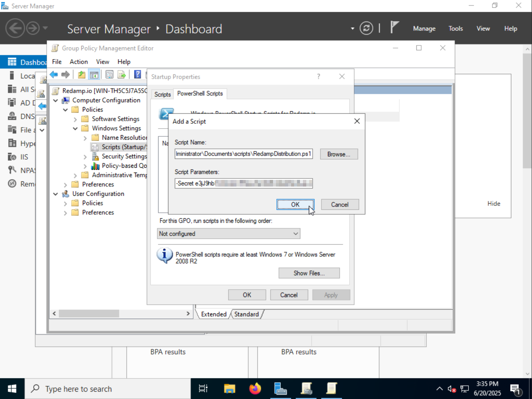
Task: Open the Server Manager address dropdown arrow
Action: click(352, 28)
